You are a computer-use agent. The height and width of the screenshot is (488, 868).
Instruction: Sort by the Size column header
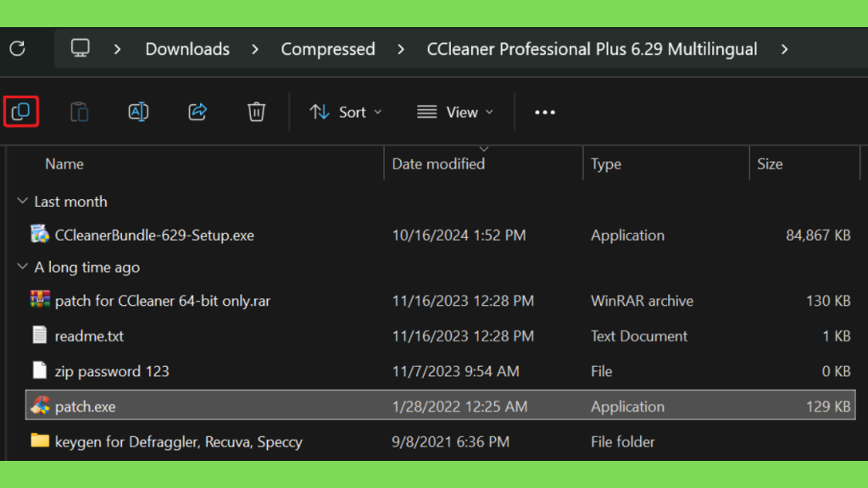tap(770, 164)
